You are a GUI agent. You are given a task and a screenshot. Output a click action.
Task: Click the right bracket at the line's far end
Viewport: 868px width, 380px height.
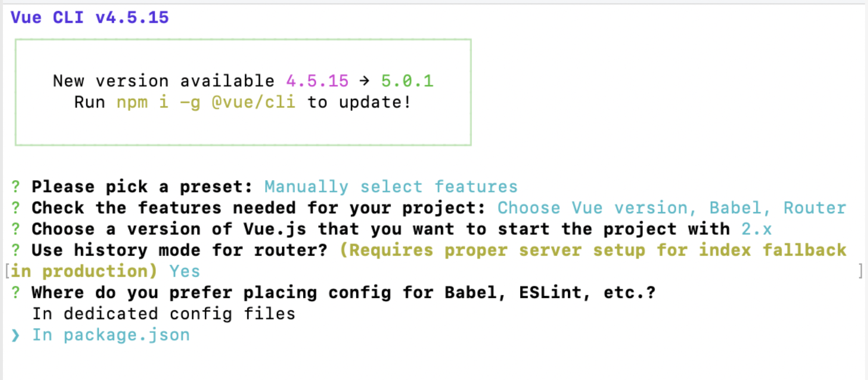(x=860, y=271)
